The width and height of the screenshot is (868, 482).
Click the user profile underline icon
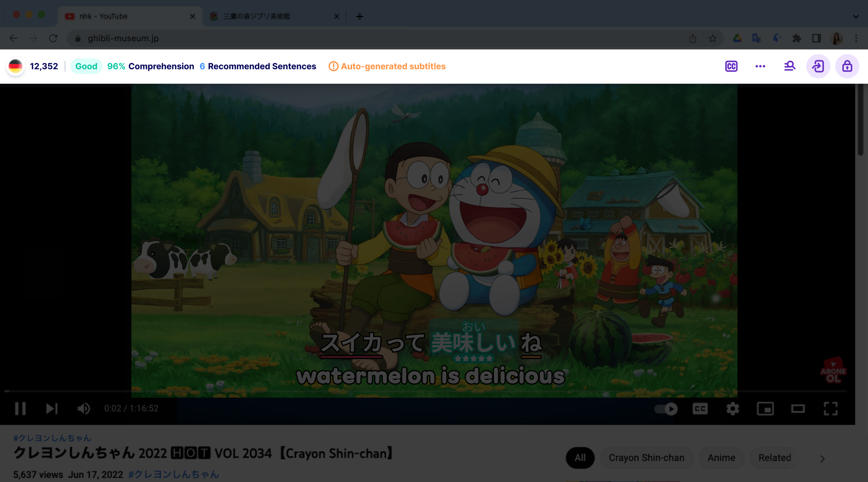coord(789,66)
